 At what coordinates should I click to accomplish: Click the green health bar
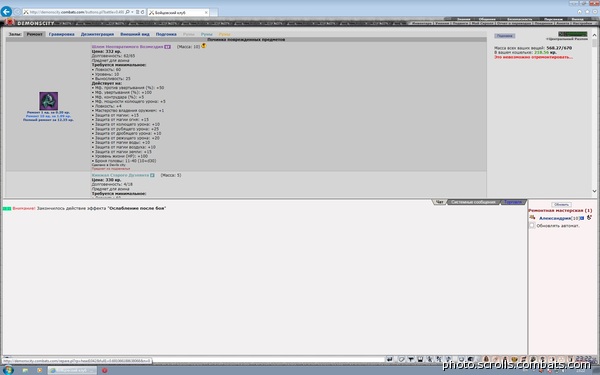pos(572,34)
